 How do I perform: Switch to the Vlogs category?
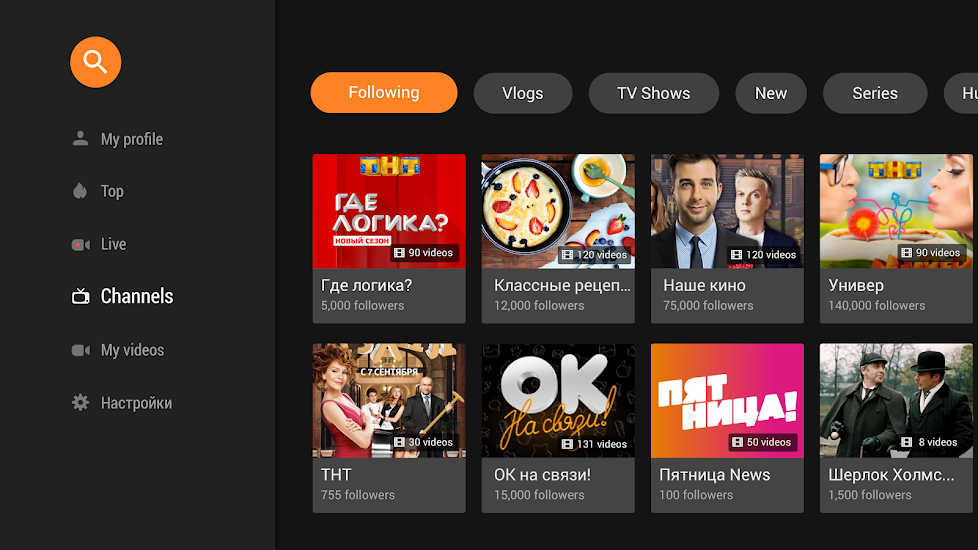(x=523, y=93)
